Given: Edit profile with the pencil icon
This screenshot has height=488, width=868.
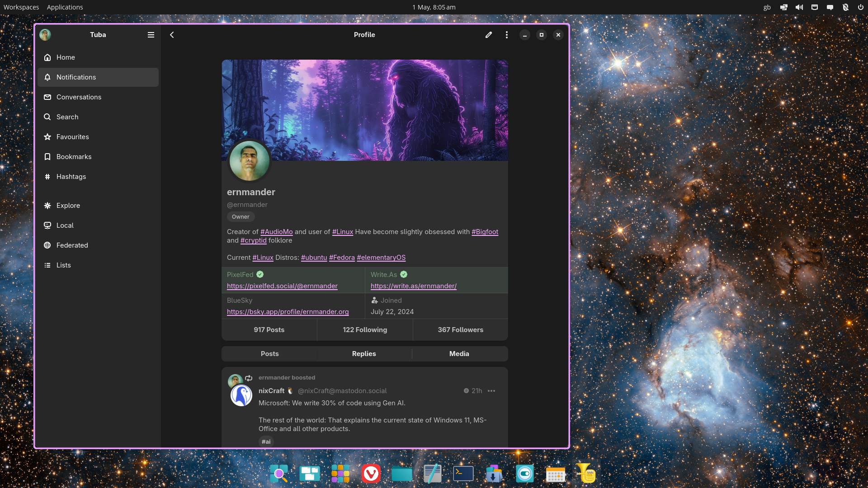Looking at the screenshot, I should (489, 35).
